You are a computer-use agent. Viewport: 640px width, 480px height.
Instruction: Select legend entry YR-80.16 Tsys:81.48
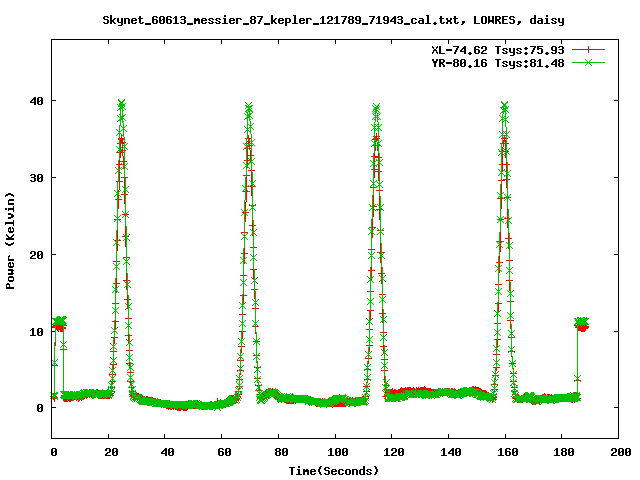pyautogui.click(x=498, y=63)
